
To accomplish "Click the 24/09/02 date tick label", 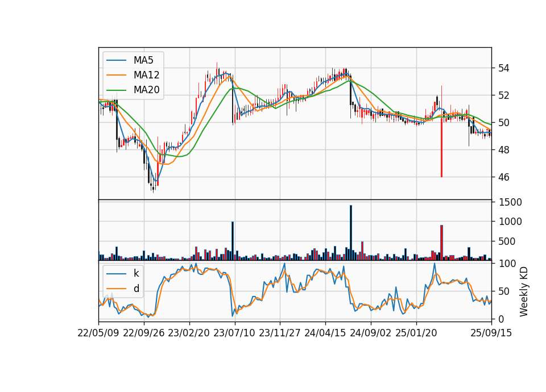I will (x=370, y=333).
